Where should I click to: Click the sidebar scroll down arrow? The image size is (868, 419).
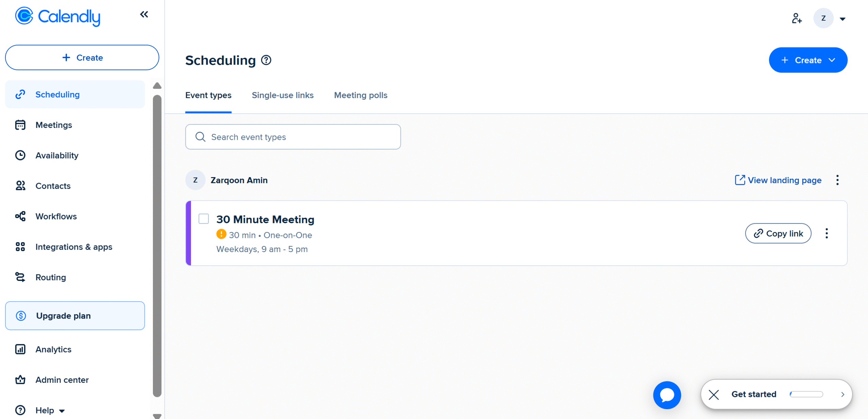point(157,416)
